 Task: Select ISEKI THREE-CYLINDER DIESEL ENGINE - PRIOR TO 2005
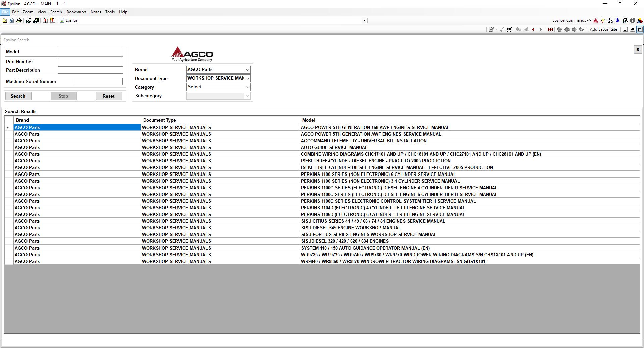click(x=322, y=161)
